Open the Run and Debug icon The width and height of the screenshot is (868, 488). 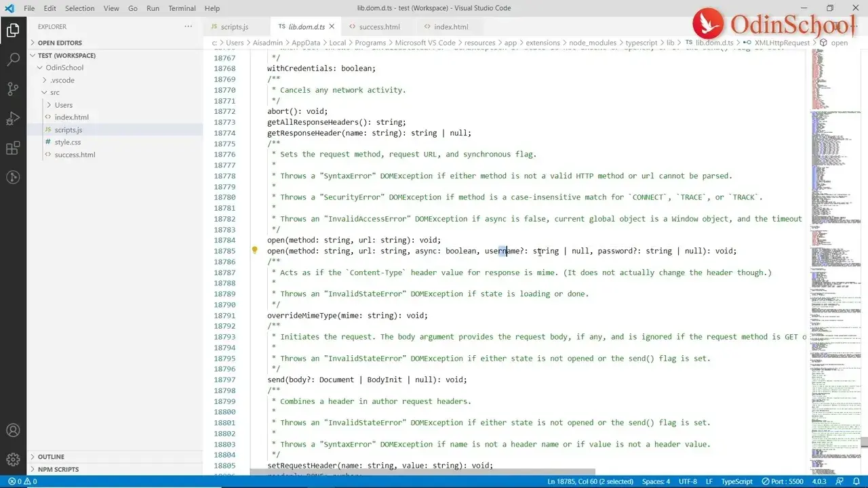click(14, 119)
